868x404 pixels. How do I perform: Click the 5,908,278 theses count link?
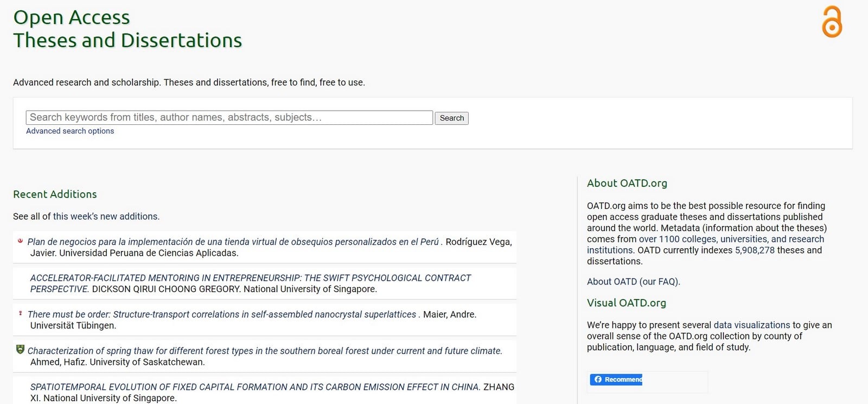pos(755,250)
